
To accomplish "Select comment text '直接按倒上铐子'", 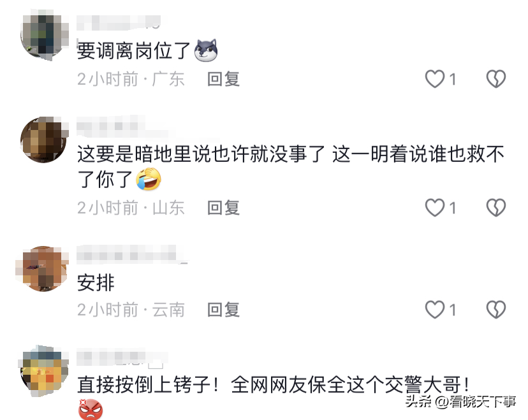I will 144,385.
